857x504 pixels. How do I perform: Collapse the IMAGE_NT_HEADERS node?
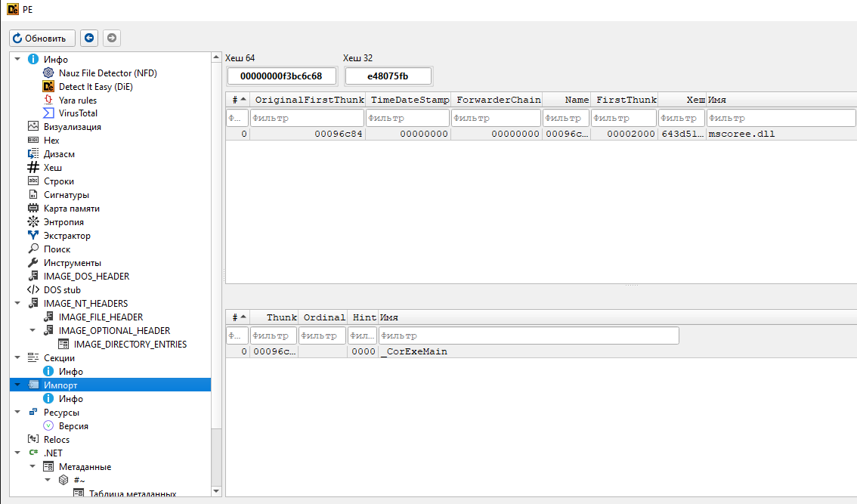click(x=17, y=304)
